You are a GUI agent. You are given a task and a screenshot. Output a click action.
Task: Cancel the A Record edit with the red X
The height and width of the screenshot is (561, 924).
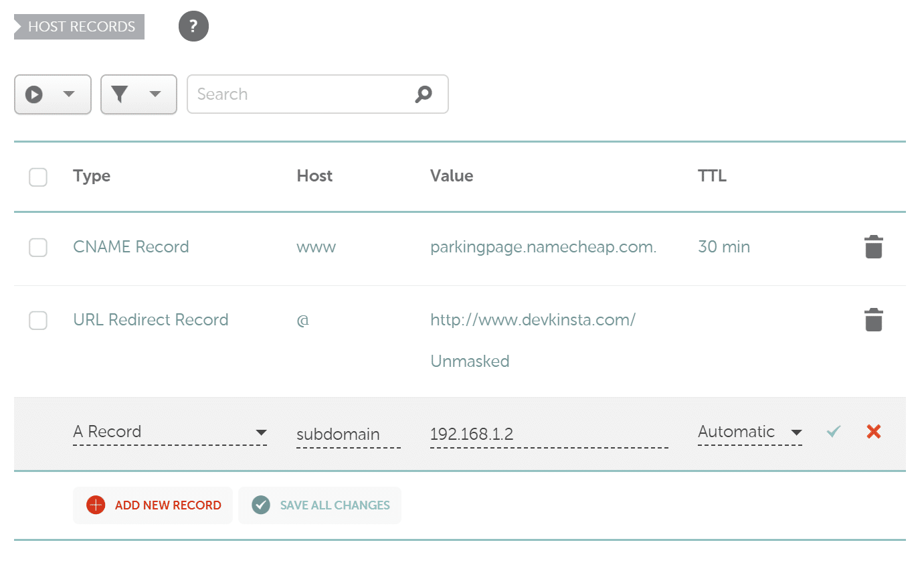(x=873, y=432)
